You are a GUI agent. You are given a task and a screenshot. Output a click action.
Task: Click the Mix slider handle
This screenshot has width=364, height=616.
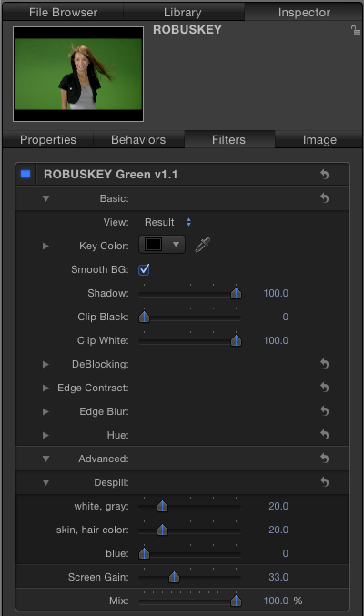coord(236,601)
